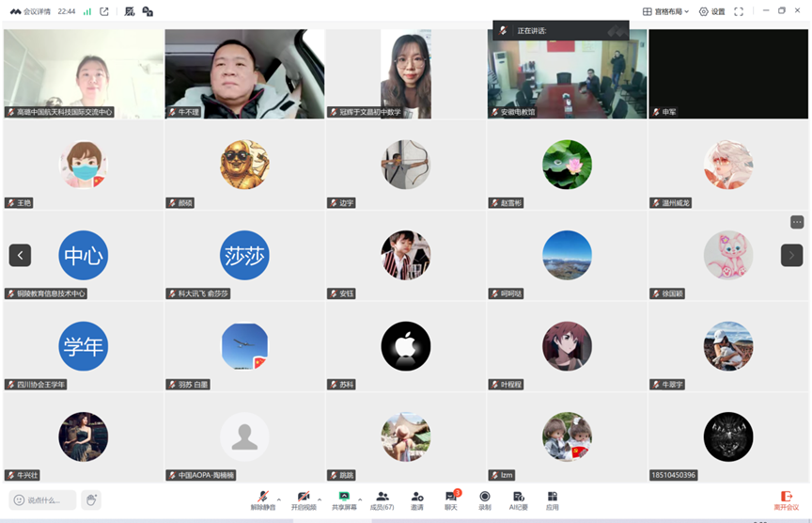Click the chat input field (说点什么)
Viewport: 812px width, 523px height.
[x=43, y=500]
